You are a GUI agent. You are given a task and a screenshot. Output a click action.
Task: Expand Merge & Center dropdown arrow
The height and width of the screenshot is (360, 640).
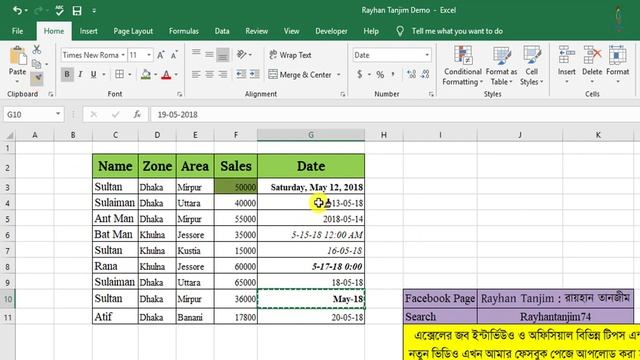click(x=339, y=75)
